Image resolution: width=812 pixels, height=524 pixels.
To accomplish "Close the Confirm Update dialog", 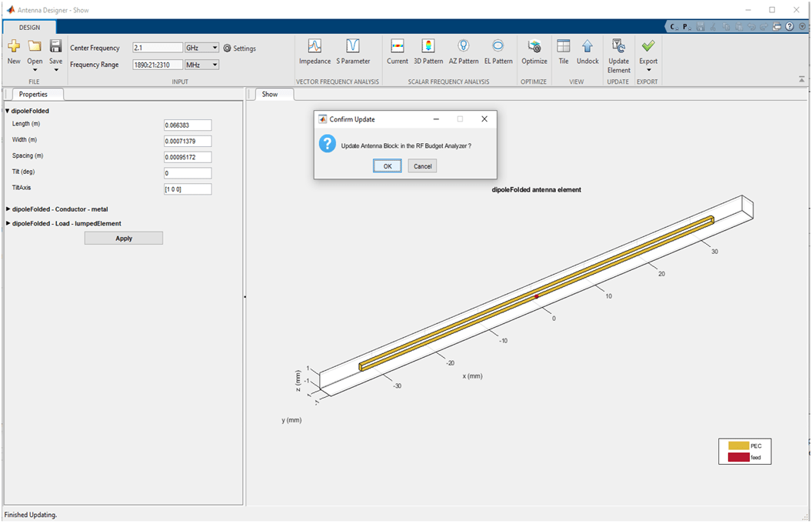I will tap(484, 119).
